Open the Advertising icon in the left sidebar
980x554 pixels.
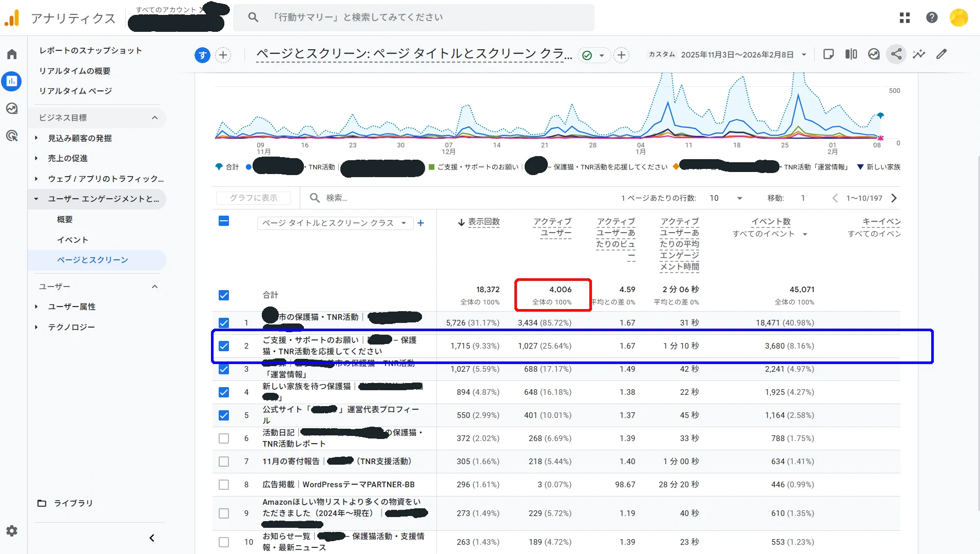pyautogui.click(x=11, y=136)
